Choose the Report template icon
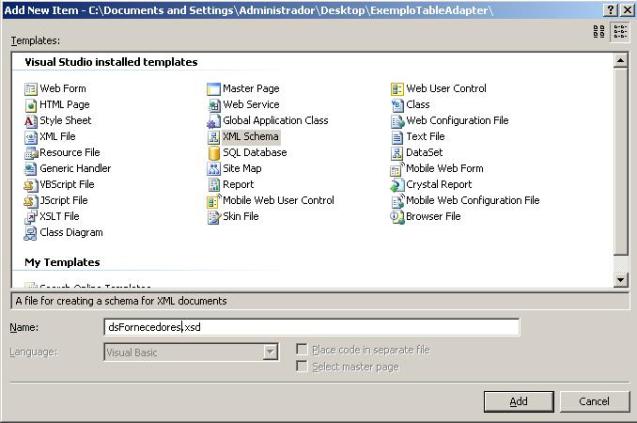This screenshot has height=423, width=637. point(214,185)
